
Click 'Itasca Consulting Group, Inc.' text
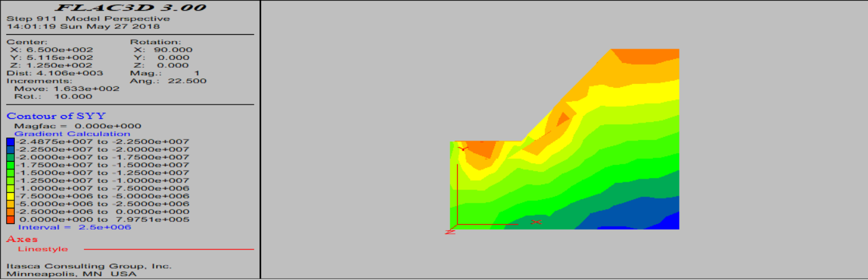[x=89, y=266]
